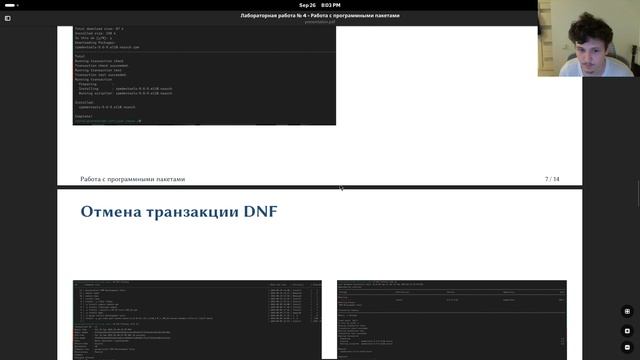Click the right terminal screenshot under 'Отмена транзакции DNF'
This screenshot has height=360, width=640.
click(452, 320)
